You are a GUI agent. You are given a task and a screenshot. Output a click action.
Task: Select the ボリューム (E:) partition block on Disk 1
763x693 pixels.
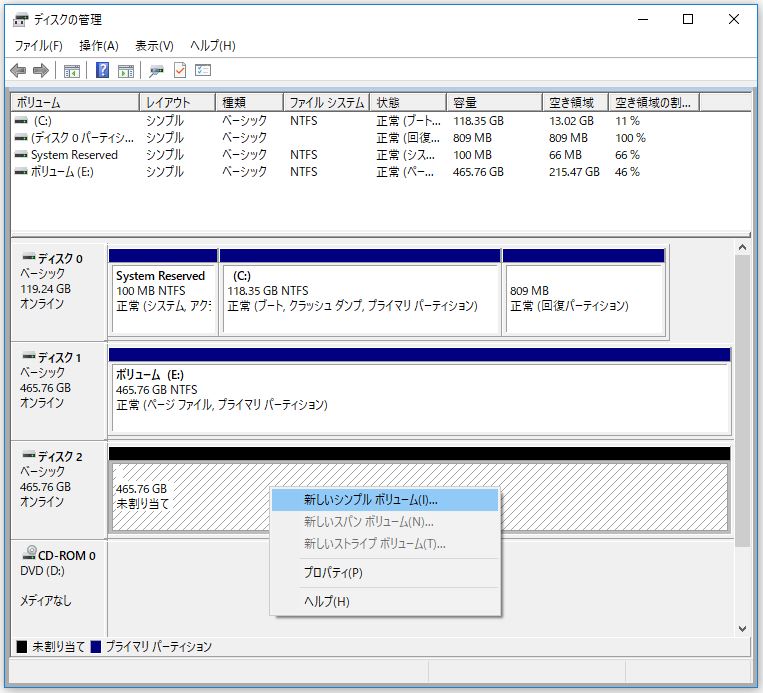(x=419, y=391)
